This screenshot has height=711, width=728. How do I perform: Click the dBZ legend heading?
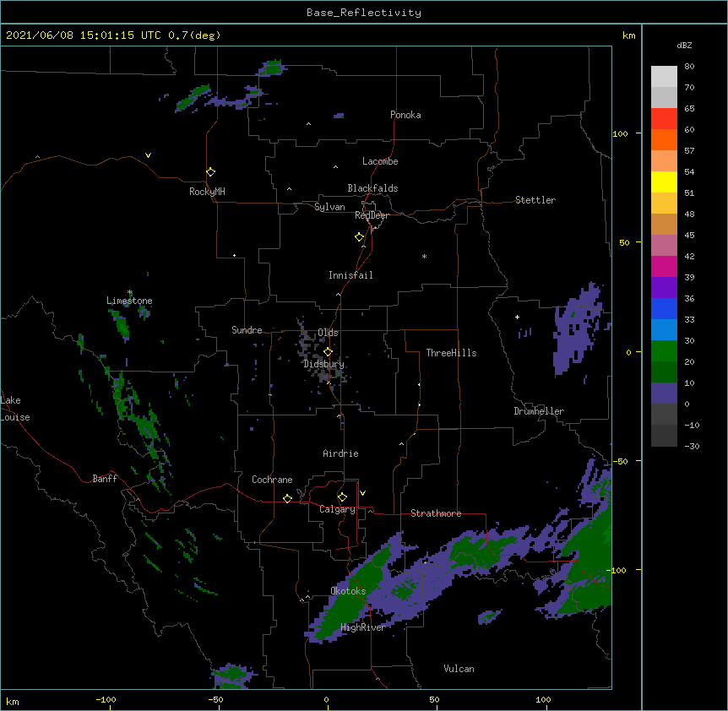[684, 46]
